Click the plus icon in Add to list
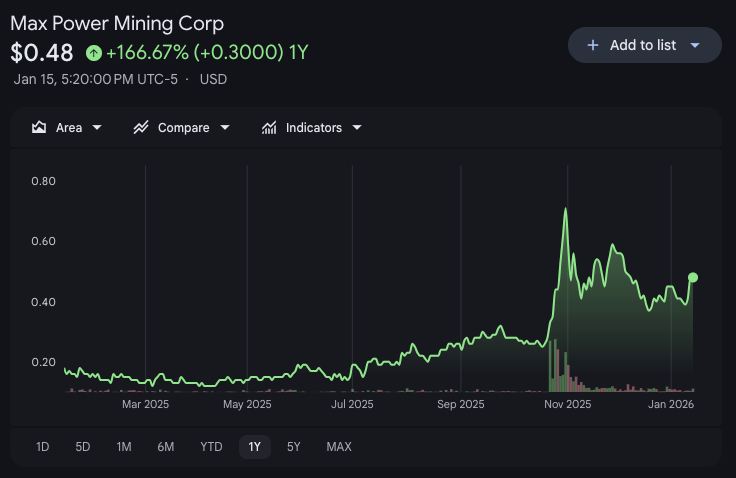The height and width of the screenshot is (478, 736). coord(593,45)
